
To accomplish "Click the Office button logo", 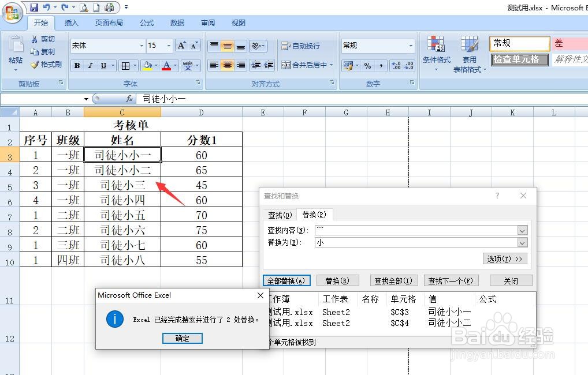I will point(12,13).
